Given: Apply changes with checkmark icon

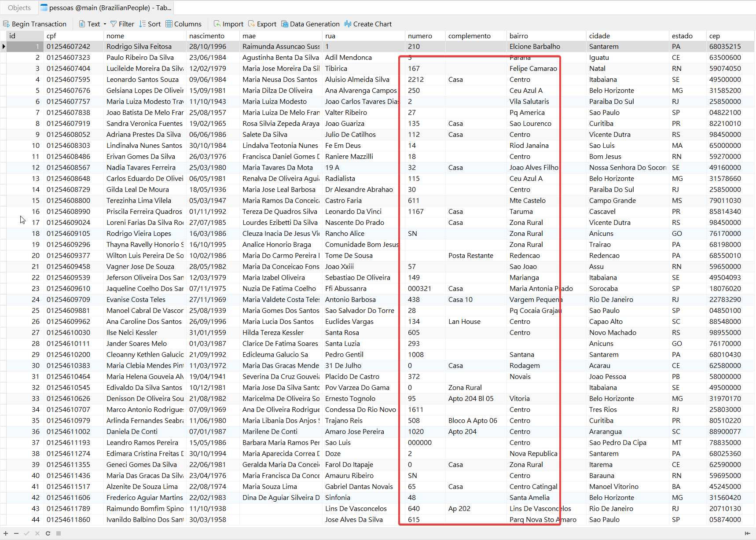Looking at the screenshot, I should point(26,533).
